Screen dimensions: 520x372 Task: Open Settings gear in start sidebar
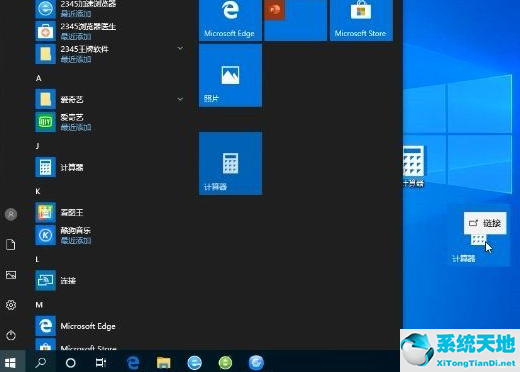(x=11, y=305)
